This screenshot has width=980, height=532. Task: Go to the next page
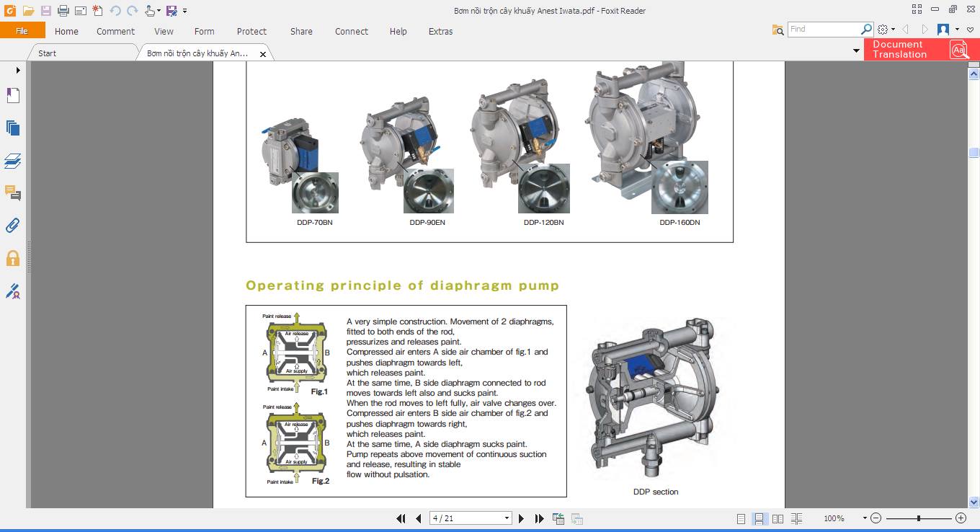click(x=522, y=518)
